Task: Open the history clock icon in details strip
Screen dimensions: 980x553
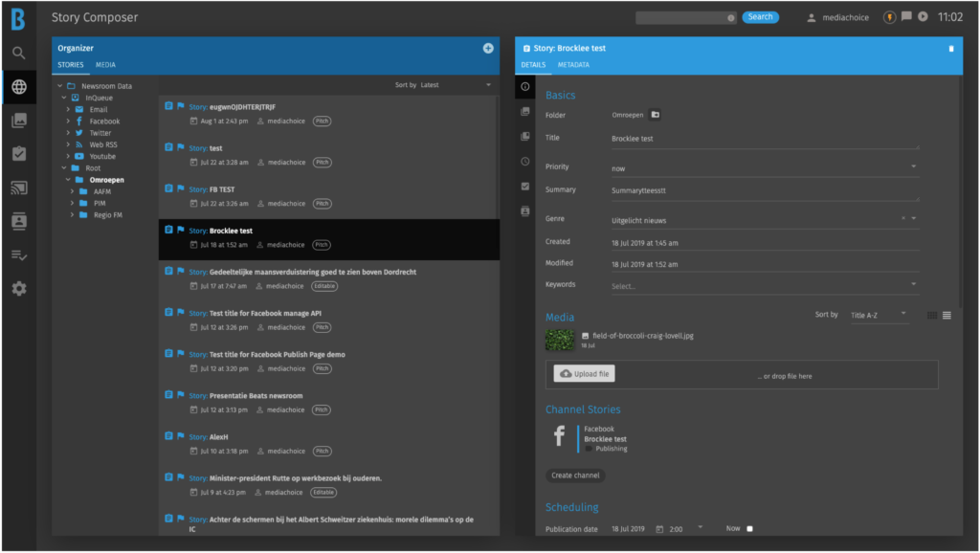Action: (525, 162)
